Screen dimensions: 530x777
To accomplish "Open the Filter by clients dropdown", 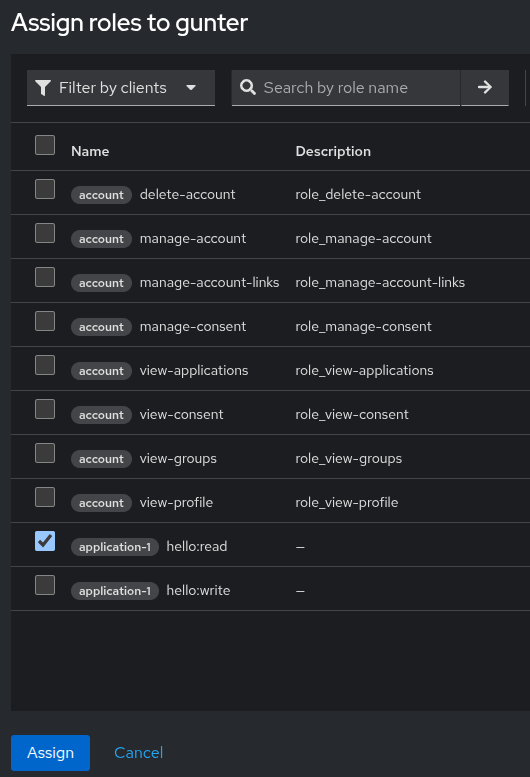I will pos(121,88).
